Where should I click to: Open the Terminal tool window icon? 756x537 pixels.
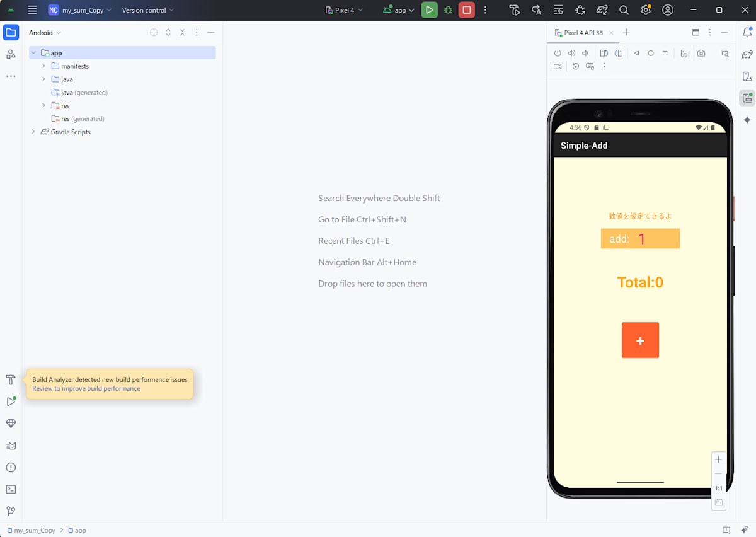tap(11, 489)
